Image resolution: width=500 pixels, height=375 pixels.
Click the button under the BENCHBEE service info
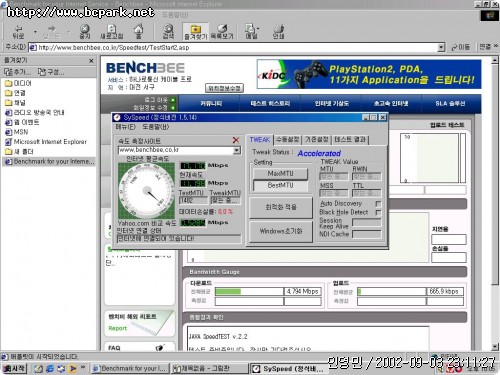click(224, 88)
